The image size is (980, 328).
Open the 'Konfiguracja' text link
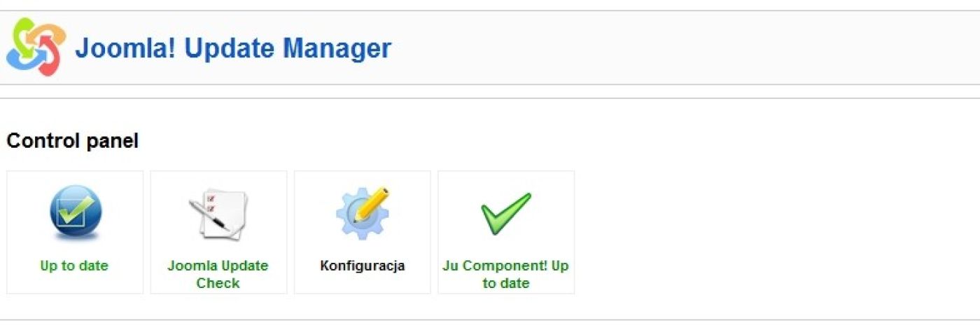362,266
